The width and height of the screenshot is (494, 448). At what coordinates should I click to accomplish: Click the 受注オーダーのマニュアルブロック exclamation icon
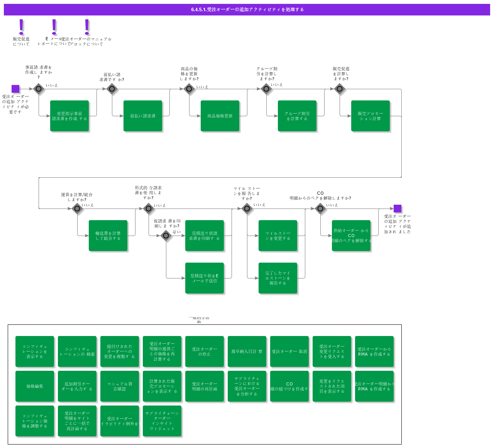tap(87, 27)
